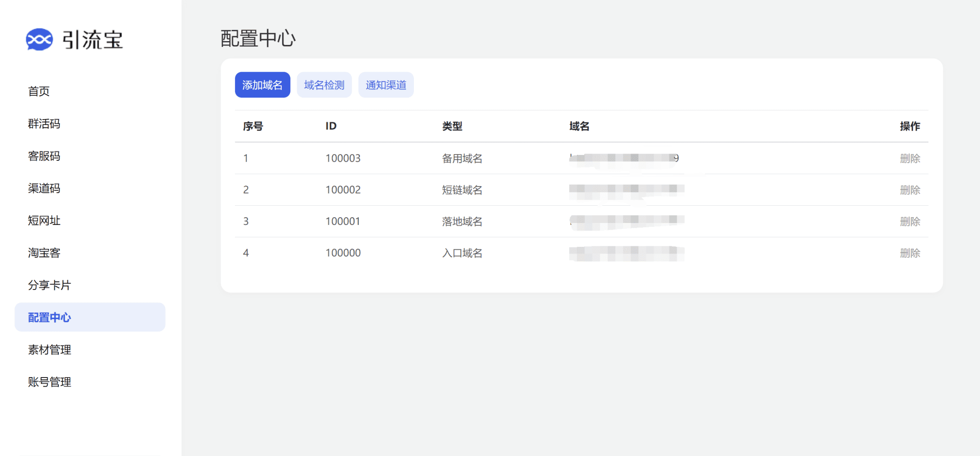Go to 分享卡片 in sidebar

tap(49, 285)
